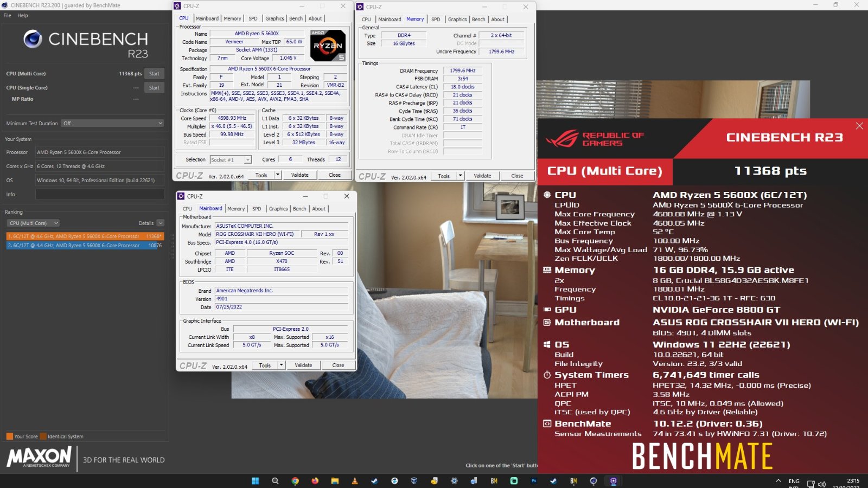Open Bench tab in CPU-Z CPU window
The image size is (868, 488).
coord(296,18)
